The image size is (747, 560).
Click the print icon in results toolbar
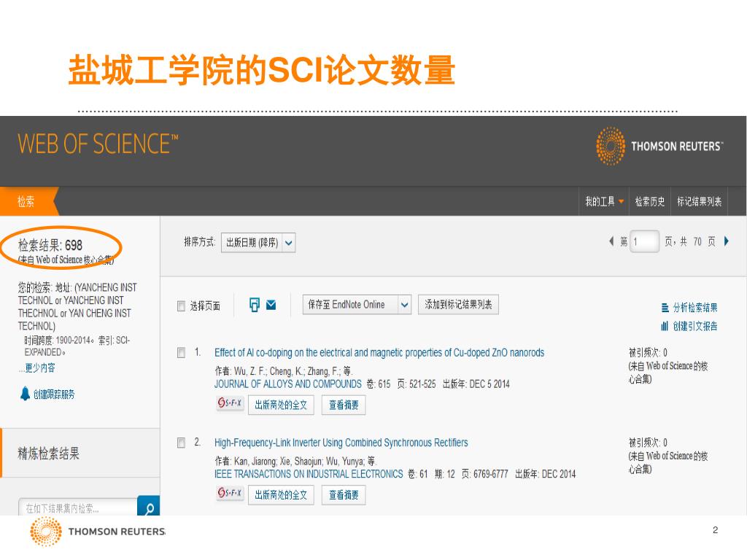255,305
